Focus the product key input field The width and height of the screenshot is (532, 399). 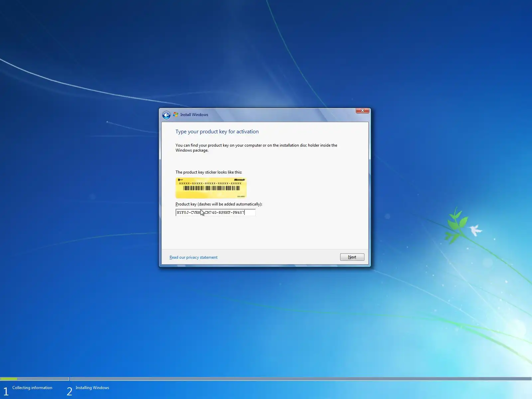click(215, 212)
